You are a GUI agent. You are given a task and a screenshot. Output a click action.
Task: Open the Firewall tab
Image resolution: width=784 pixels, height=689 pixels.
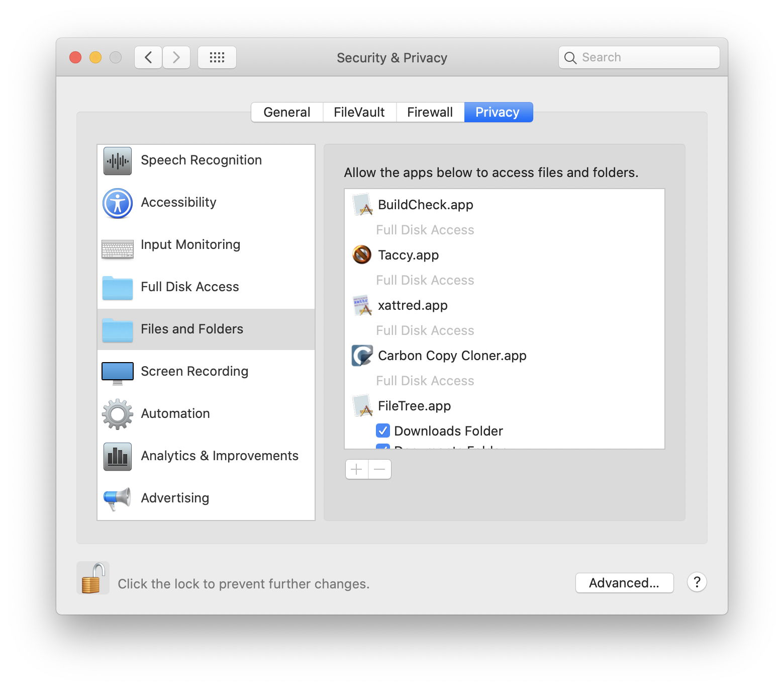click(430, 112)
